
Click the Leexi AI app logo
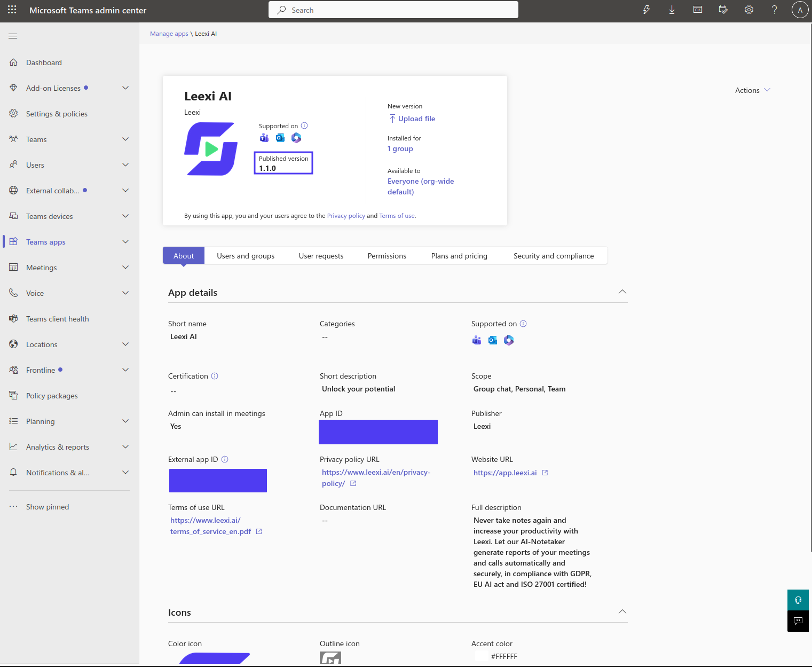click(x=211, y=149)
